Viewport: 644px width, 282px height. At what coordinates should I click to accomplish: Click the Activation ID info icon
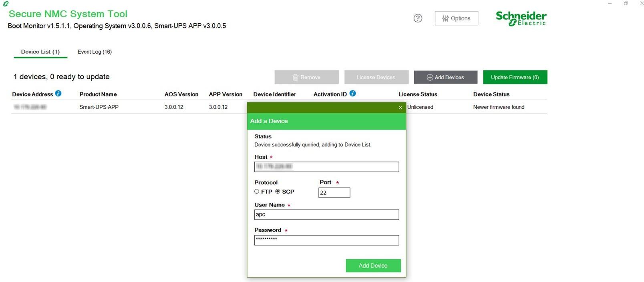tap(352, 94)
